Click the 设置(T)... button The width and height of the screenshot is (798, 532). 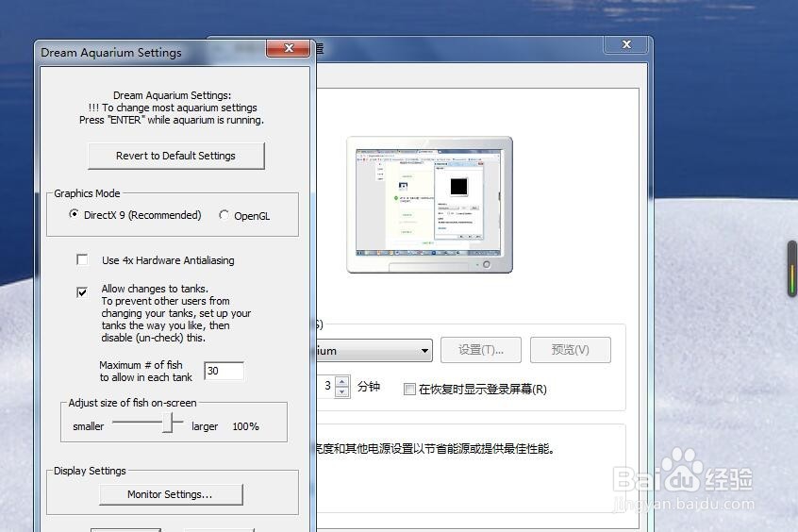(481, 350)
